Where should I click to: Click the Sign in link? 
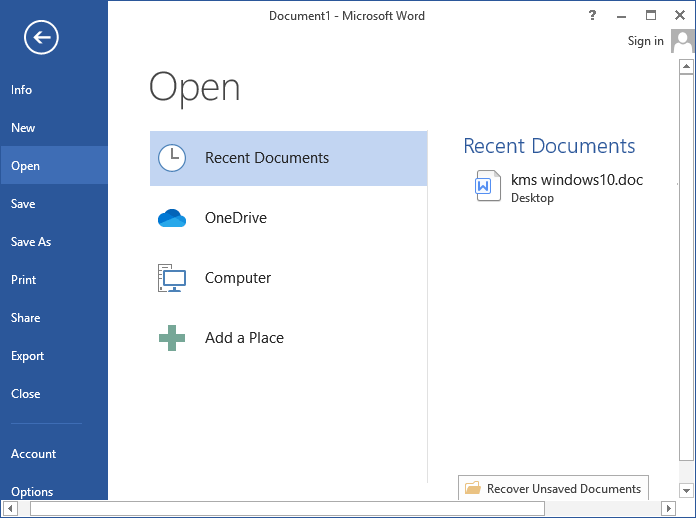point(645,41)
